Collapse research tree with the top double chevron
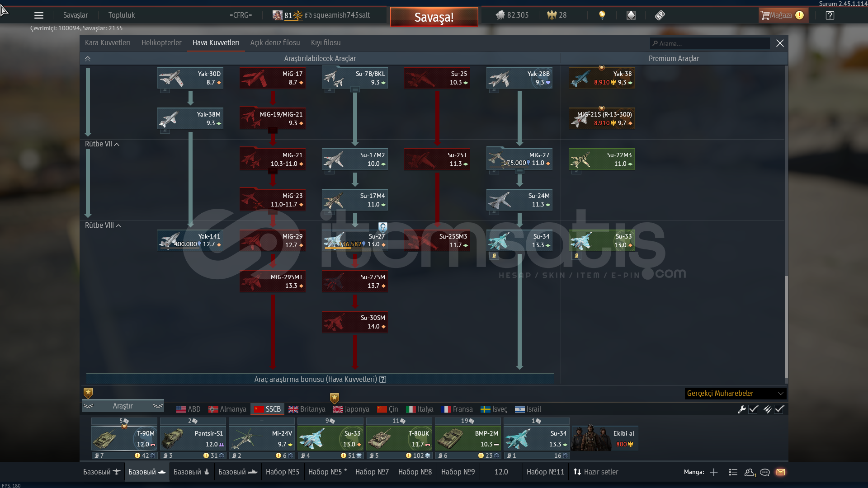This screenshot has height=488, width=868. click(x=88, y=59)
